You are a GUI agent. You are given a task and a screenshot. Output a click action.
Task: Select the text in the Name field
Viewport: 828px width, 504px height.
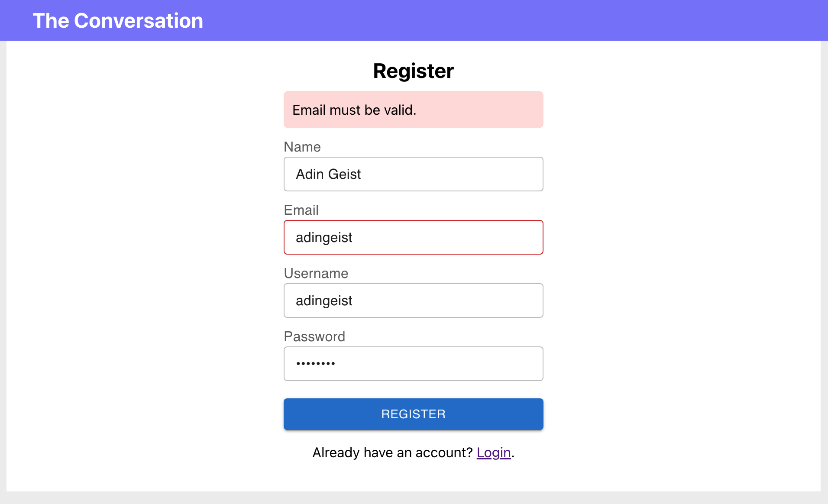coord(328,174)
